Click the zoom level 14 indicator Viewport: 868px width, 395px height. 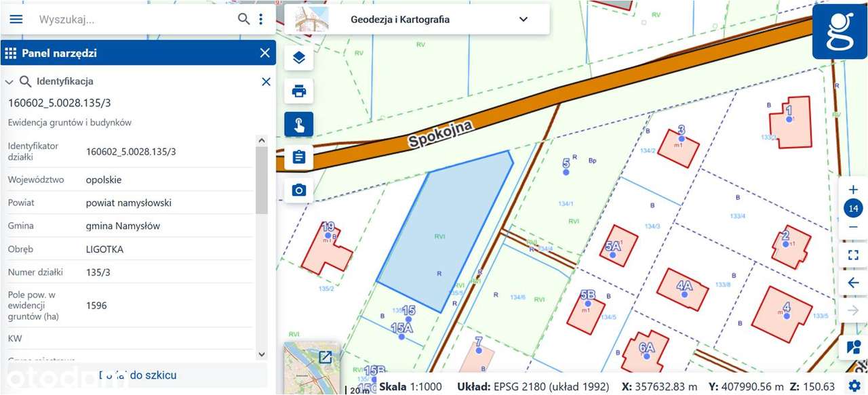click(853, 209)
